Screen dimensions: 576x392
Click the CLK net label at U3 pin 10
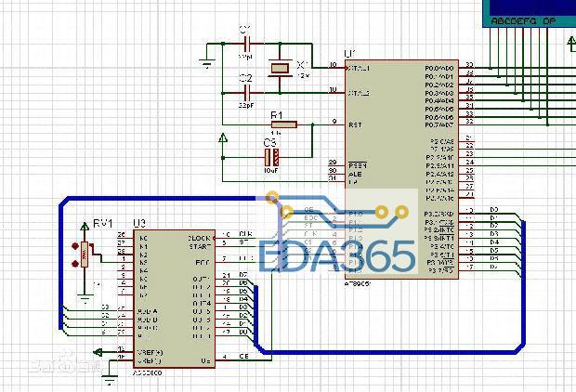click(x=245, y=234)
